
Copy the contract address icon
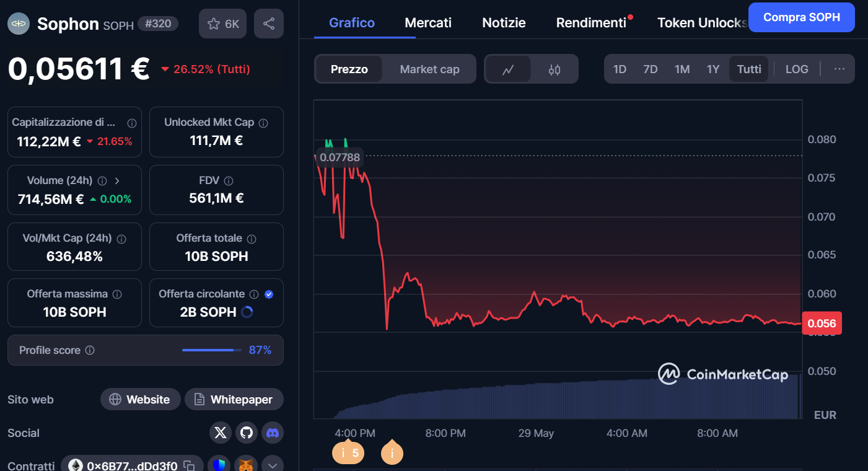click(x=190, y=465)
